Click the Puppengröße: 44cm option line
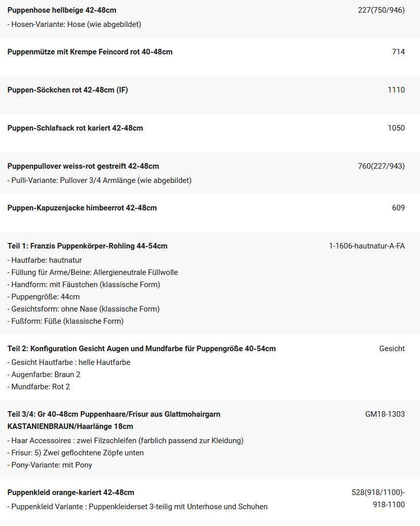Screen dimensions: 420x526 [x=44, y=297]
